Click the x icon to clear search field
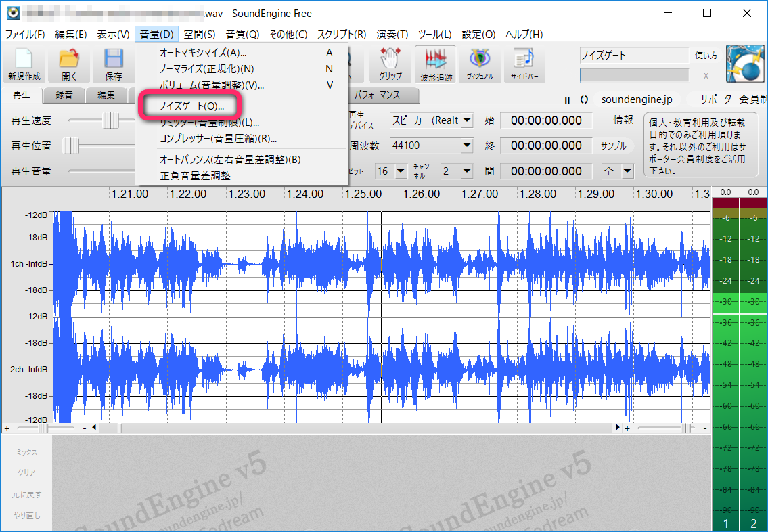Viewport: 768px width, 532px height. pyautogui.click(x=706, y=76)
